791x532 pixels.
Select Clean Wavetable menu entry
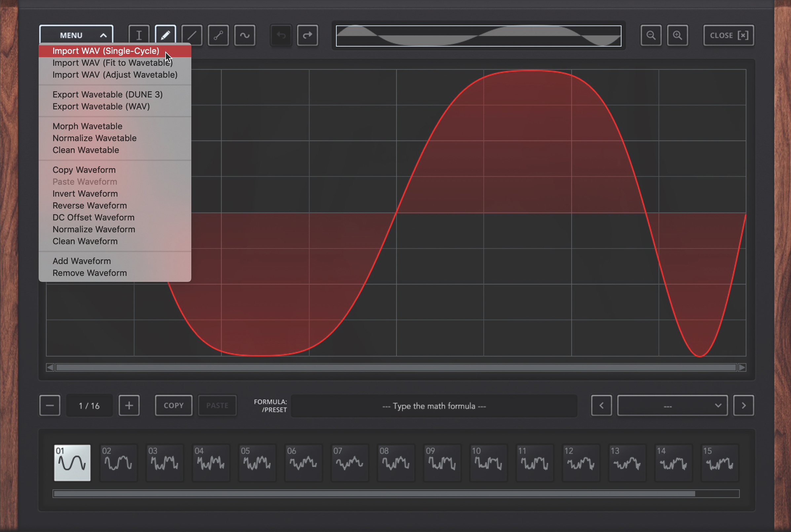pyautogui.click(x=115, y=150)
